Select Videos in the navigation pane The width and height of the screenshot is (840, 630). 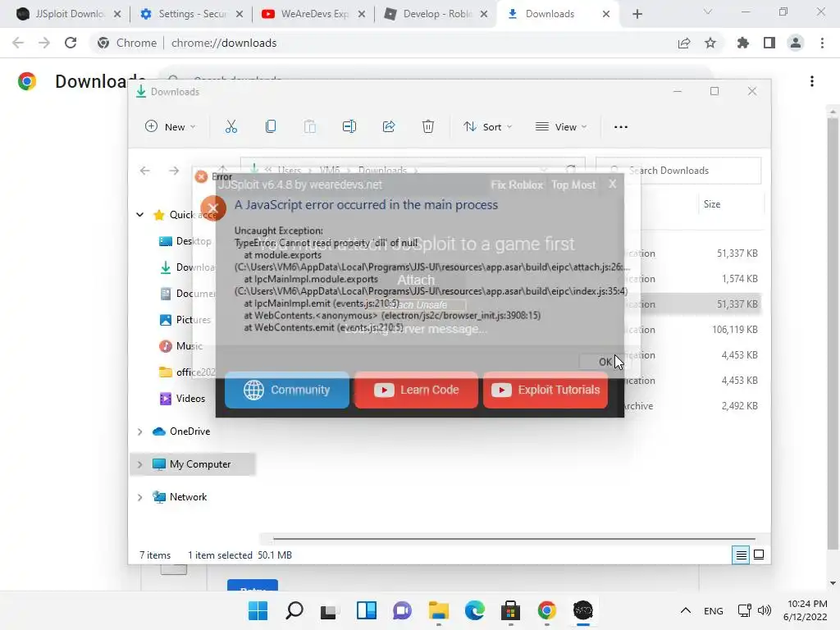point(183,399)
